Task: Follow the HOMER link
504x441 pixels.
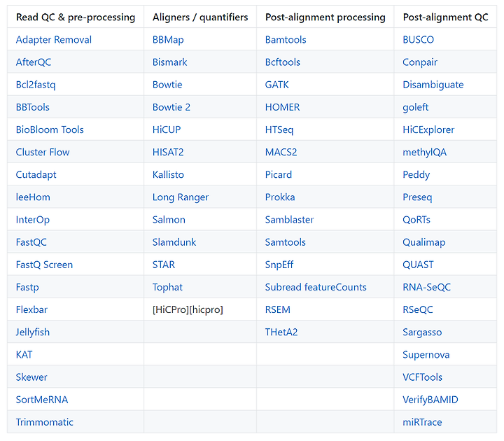Action: (x=283, y=107)
